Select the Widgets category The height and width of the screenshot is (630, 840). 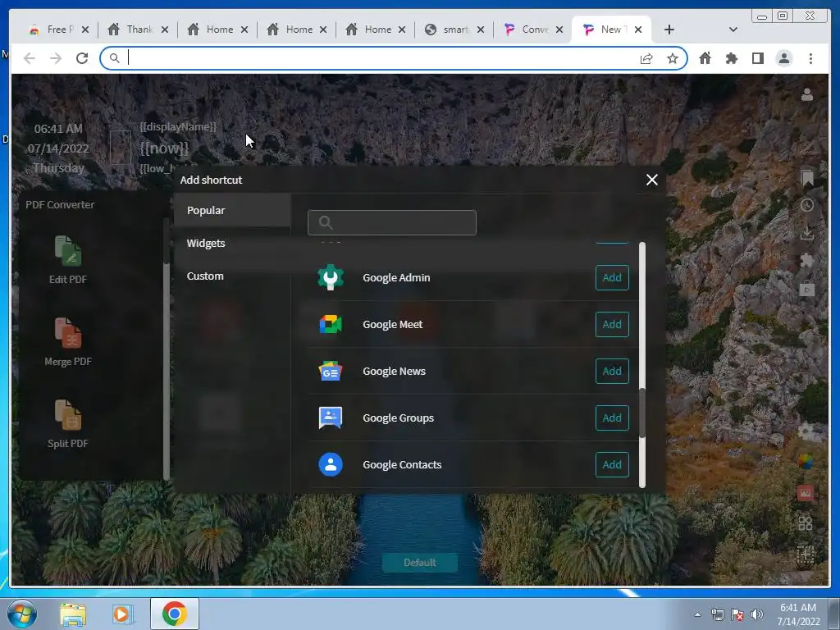pos(232,243)
